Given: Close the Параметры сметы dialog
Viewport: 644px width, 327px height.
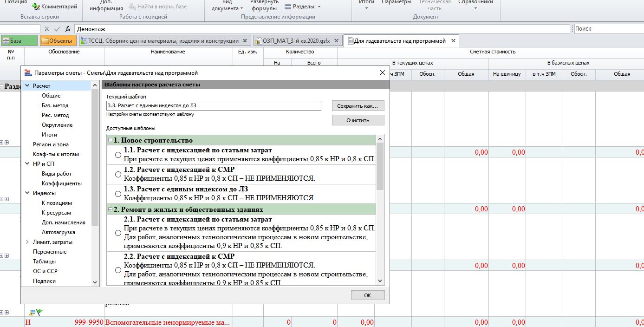Looking at the screenshot, I should click(x=383, y=73).
